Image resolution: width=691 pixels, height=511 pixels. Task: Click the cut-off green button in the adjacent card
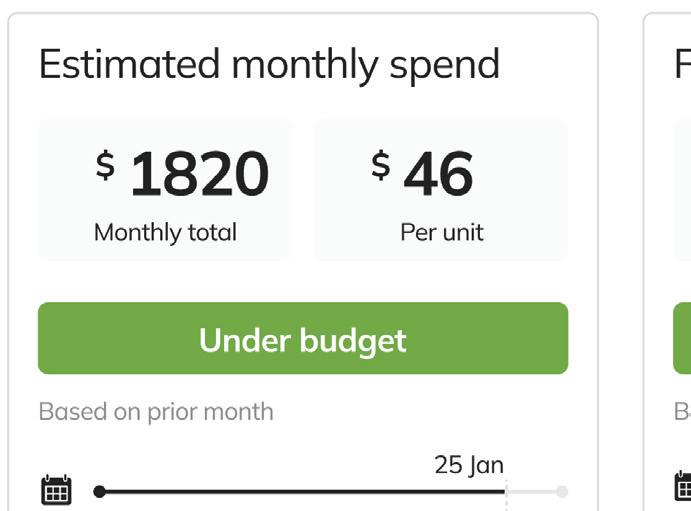pos(682,339)
